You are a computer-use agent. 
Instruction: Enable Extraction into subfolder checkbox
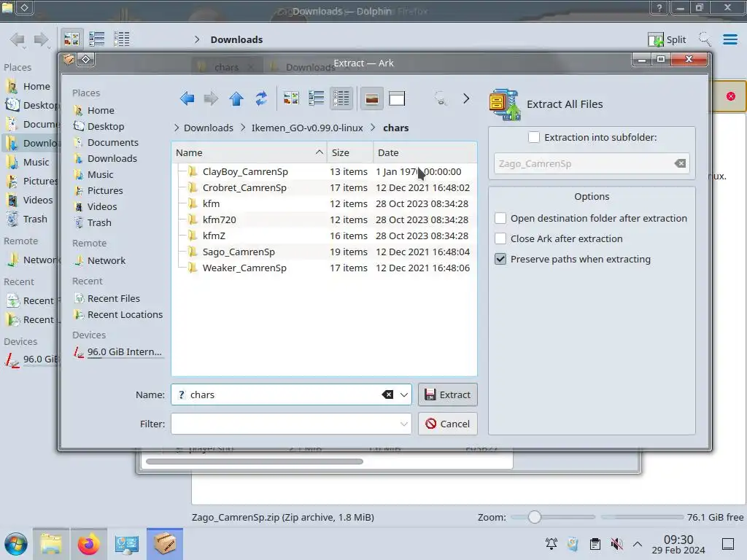click(x=534, y=137)
